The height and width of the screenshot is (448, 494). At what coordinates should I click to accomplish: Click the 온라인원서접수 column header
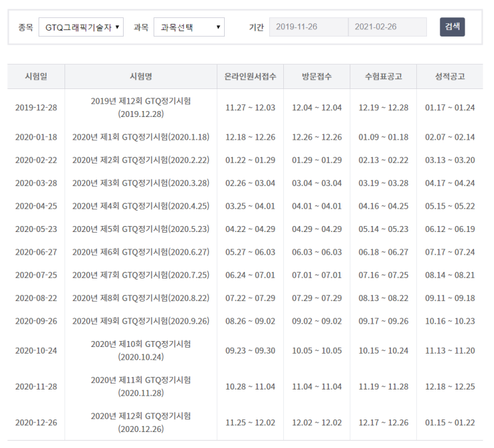pyautogui.click(x=250, y=76)
